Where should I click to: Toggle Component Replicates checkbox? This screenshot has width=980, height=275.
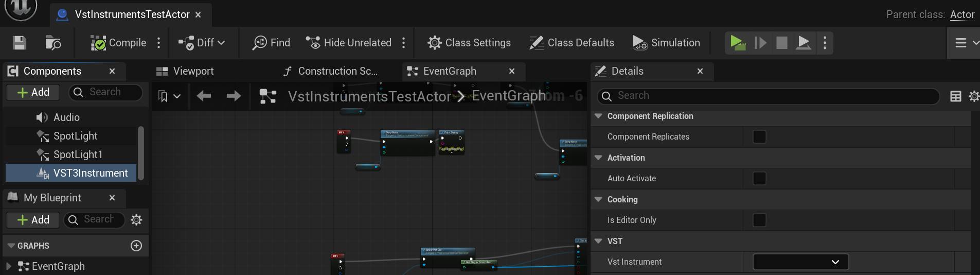(x=759, y=137)
